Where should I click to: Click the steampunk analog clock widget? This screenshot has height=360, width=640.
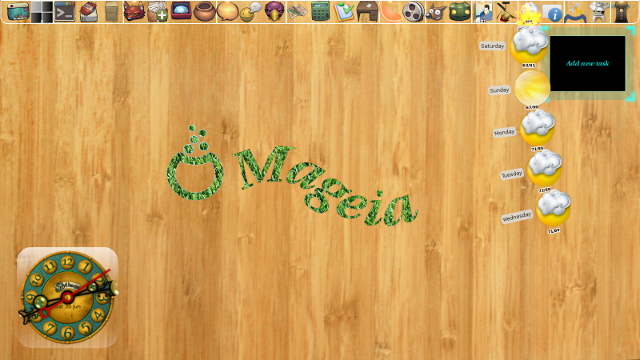click(68, 297)
